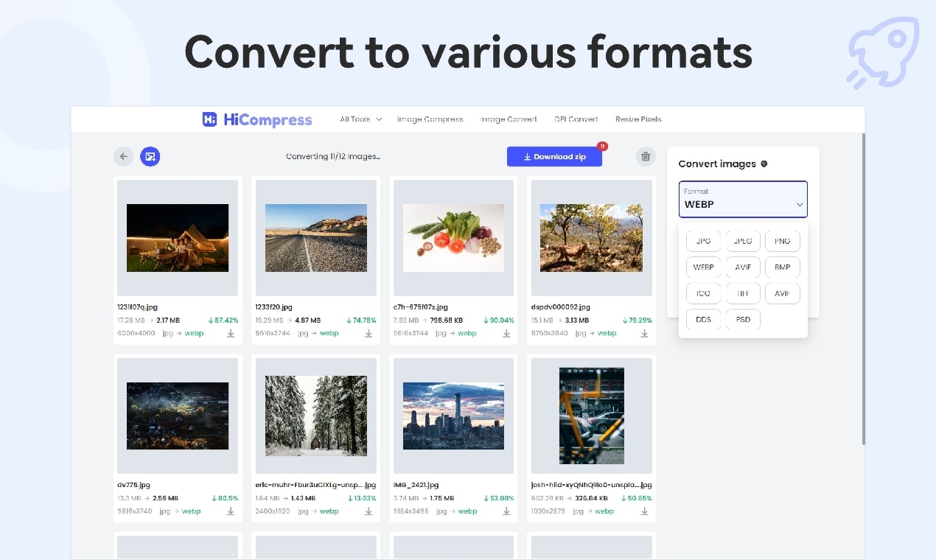Open the Image Convert tab
This screenshot has height=560, width=936.
[509, 119]
